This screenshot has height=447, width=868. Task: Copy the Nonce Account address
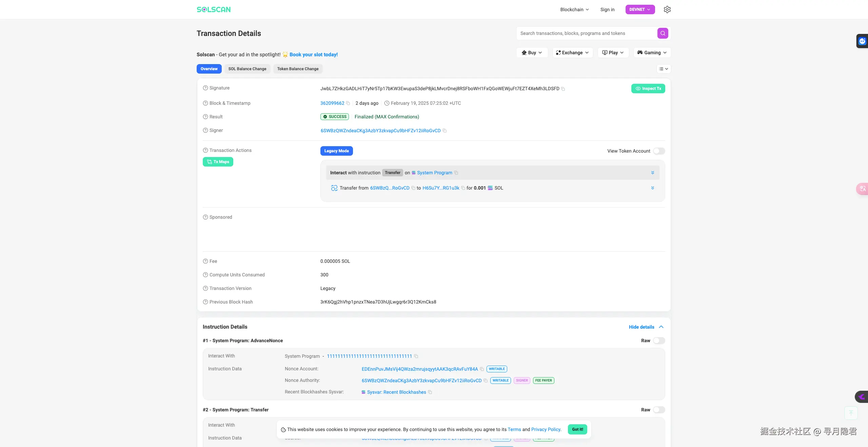(x=482, y=369)
